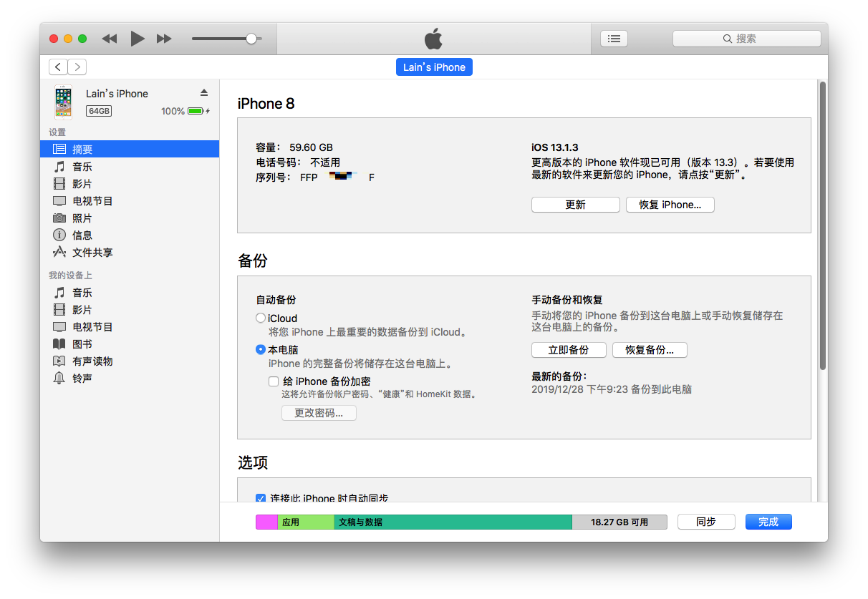Click the Lain's iPhone device tab

click(434, 67)
